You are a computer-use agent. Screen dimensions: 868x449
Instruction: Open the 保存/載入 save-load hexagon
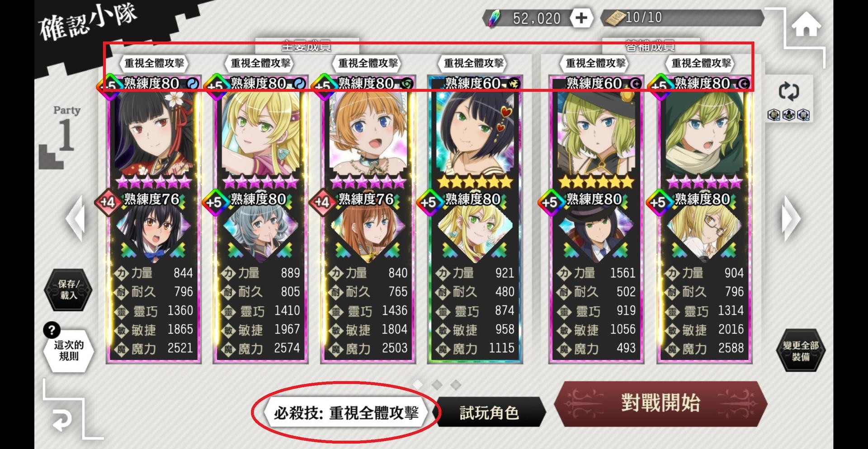(68, 290)
